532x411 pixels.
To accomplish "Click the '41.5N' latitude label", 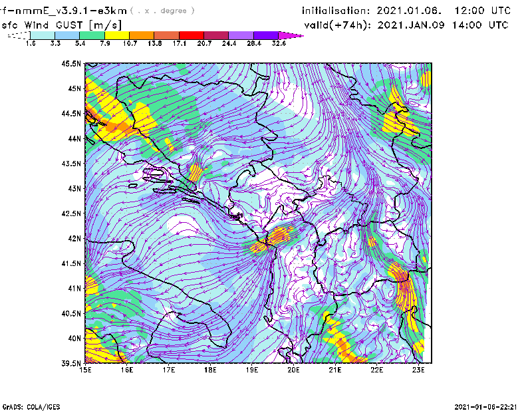I will coord(71,263).
